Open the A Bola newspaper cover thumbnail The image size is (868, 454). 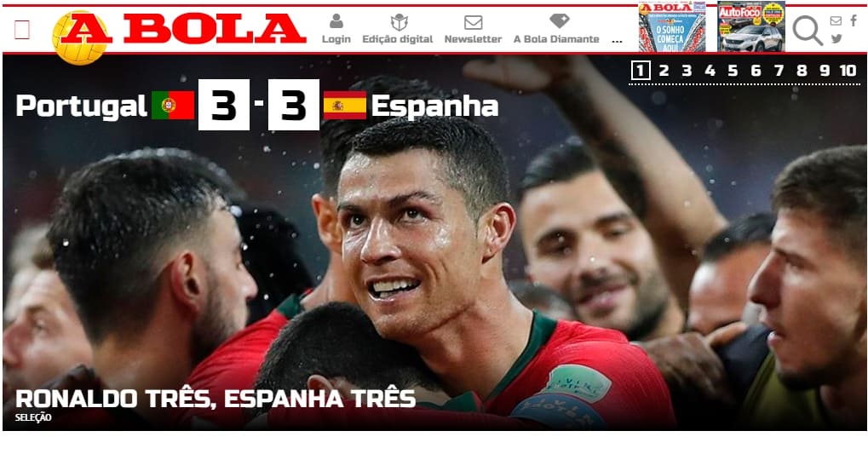[672, 26]
